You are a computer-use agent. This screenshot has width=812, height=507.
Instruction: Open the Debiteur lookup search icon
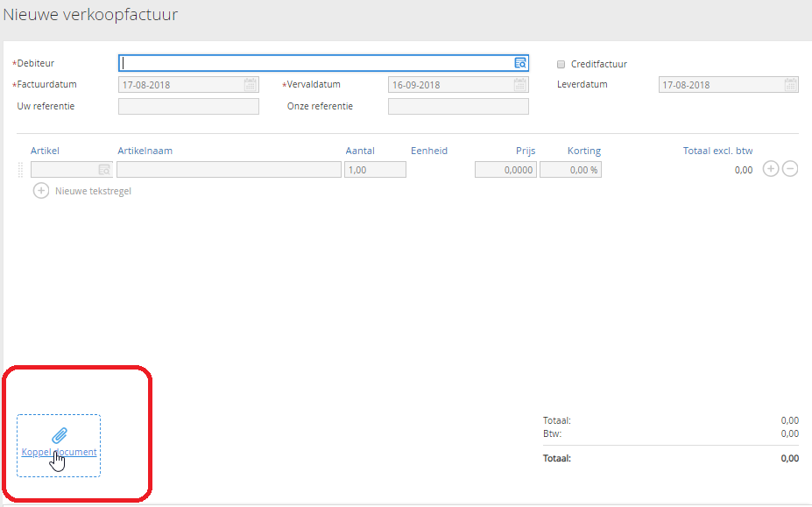(x=520, y=63)
